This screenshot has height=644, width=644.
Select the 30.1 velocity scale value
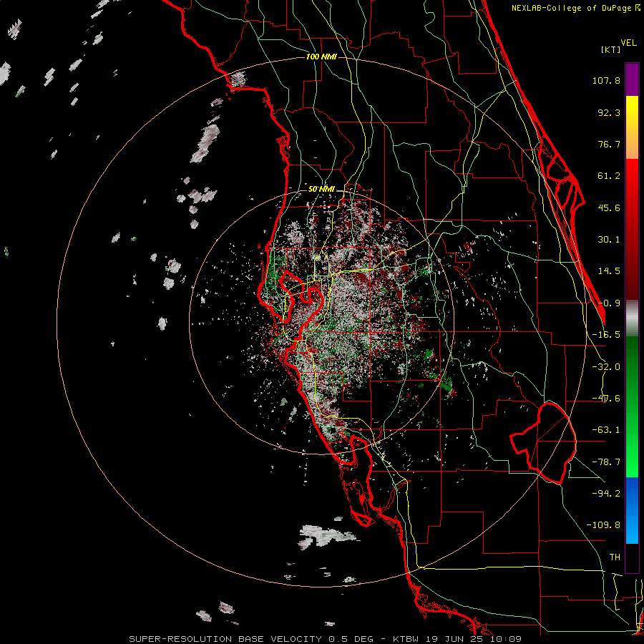pyautogui.click(x=609, y=240)
